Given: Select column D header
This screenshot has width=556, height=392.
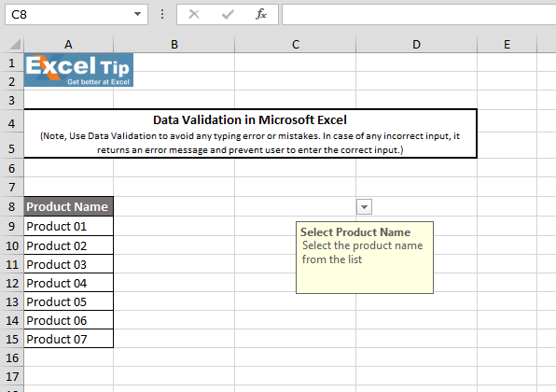Looking at the screenshot, I should point(416,45).
